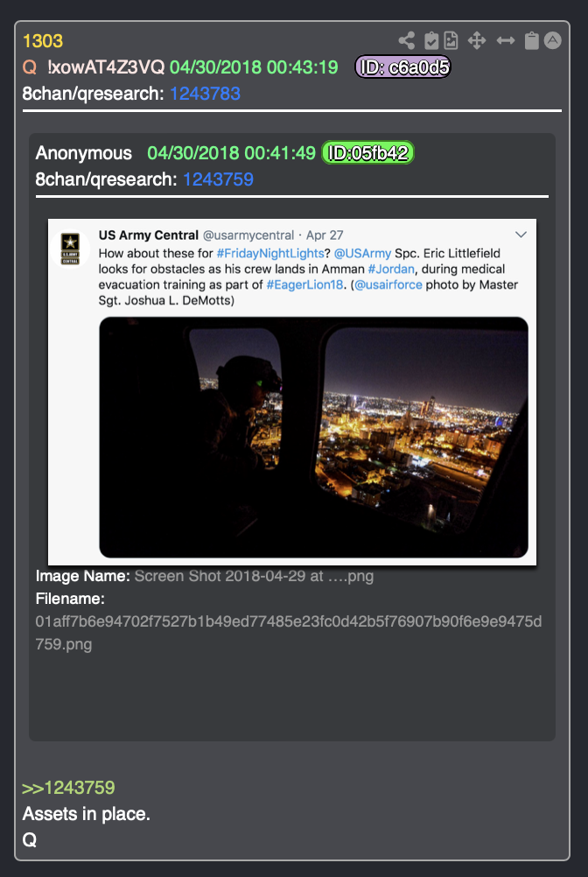Click the US Army Central avatar logo
588x877 pixels.
70,249
